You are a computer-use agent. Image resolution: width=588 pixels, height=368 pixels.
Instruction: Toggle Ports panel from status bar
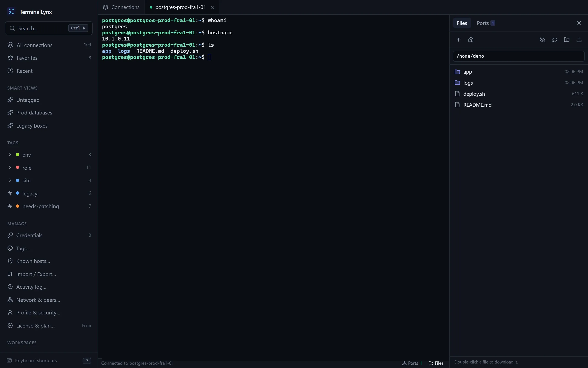tap(412, 363)
